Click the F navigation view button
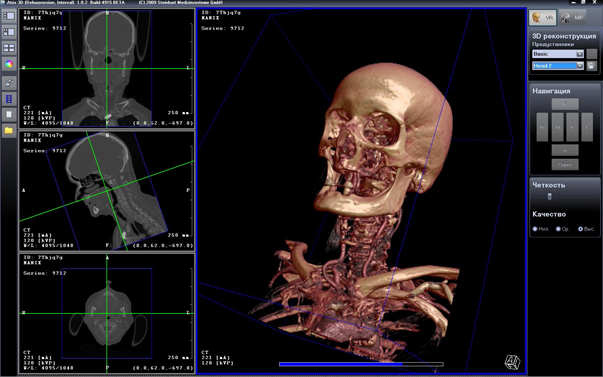The width and height of the screenshot is (603, 377). click(x=572, y=127)
